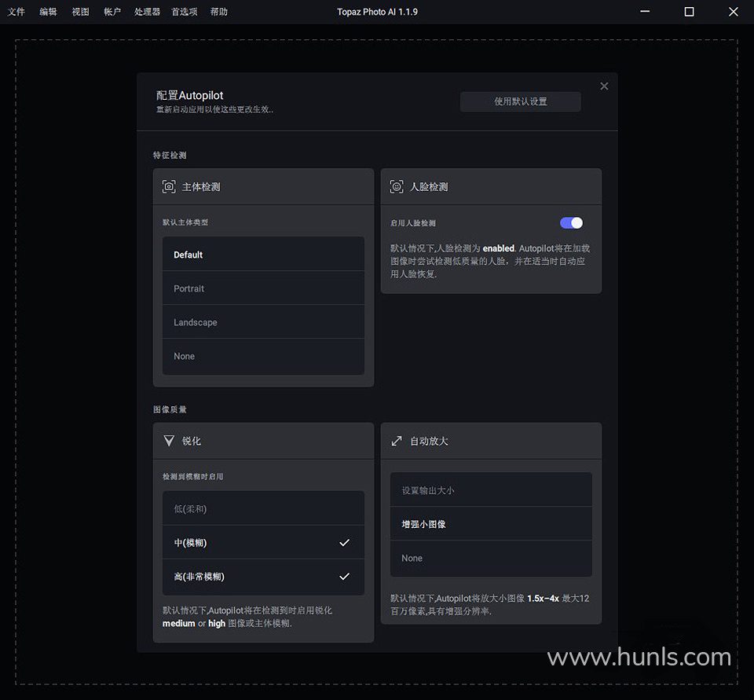
Task: Click the 锐化 triangle icon
Action: pyautogui.click(x=169, y=441)
